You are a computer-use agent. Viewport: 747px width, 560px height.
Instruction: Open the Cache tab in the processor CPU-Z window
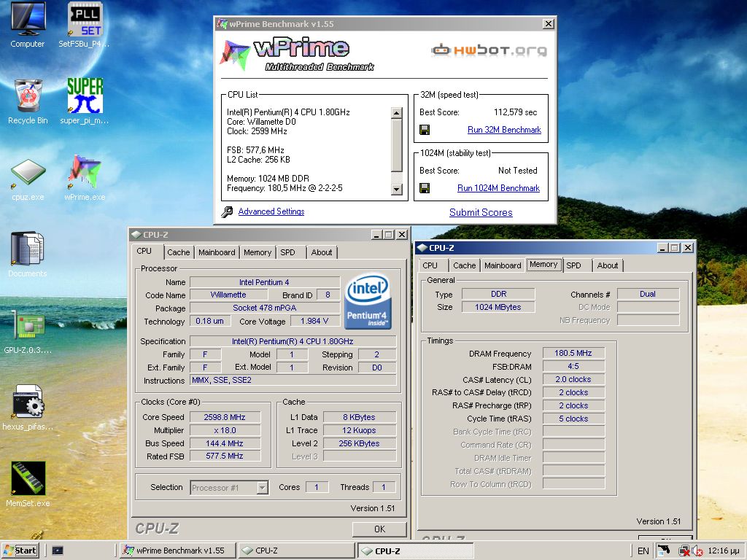pyautogui.click(x=179, y=252)
